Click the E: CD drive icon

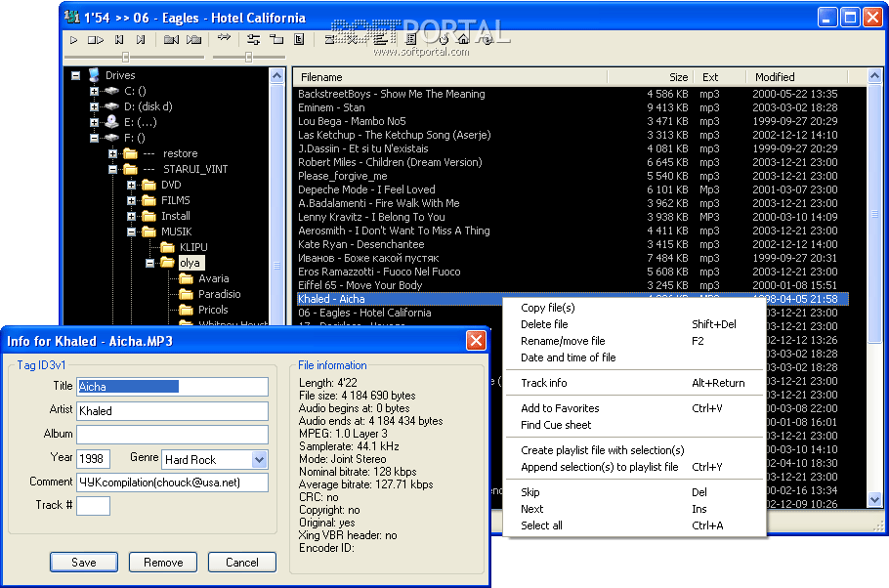pyautogui.click(x=111, y=121)
